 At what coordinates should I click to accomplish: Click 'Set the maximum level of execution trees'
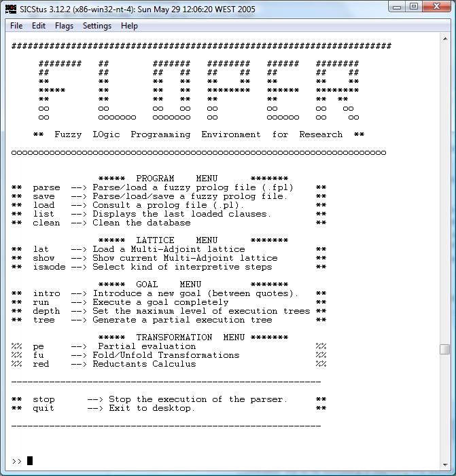click(x=201, y=311)
